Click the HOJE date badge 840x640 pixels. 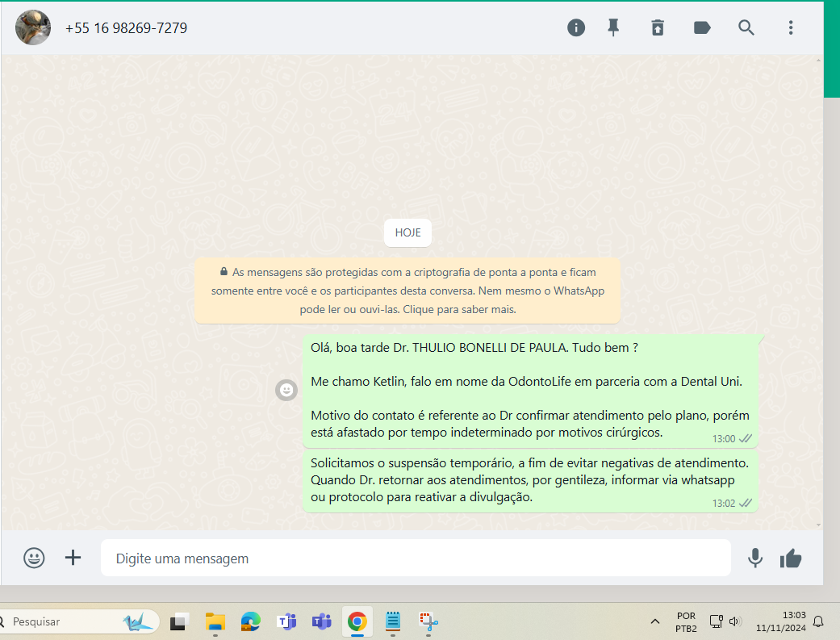[407, 232]
